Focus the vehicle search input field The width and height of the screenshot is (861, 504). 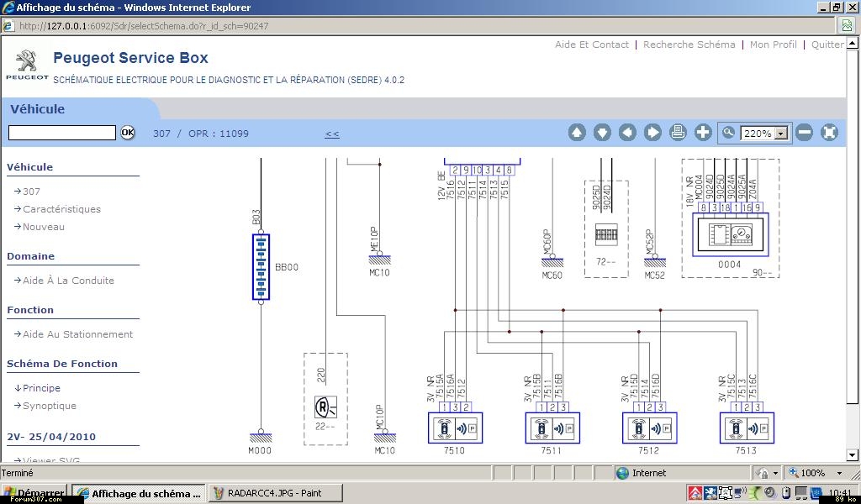(62, 133)
